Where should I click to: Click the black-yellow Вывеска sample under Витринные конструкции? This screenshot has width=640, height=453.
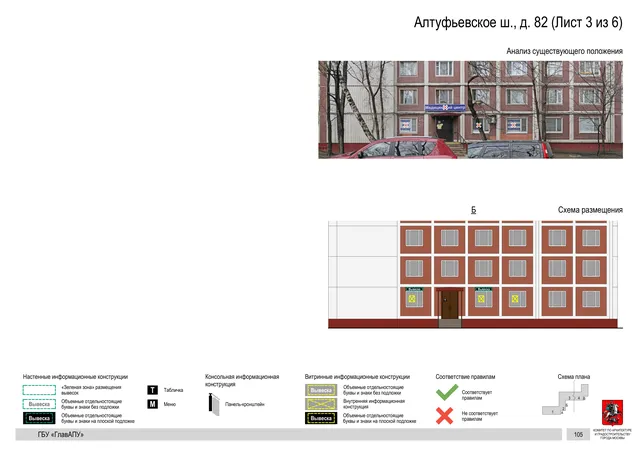(321, 418)
